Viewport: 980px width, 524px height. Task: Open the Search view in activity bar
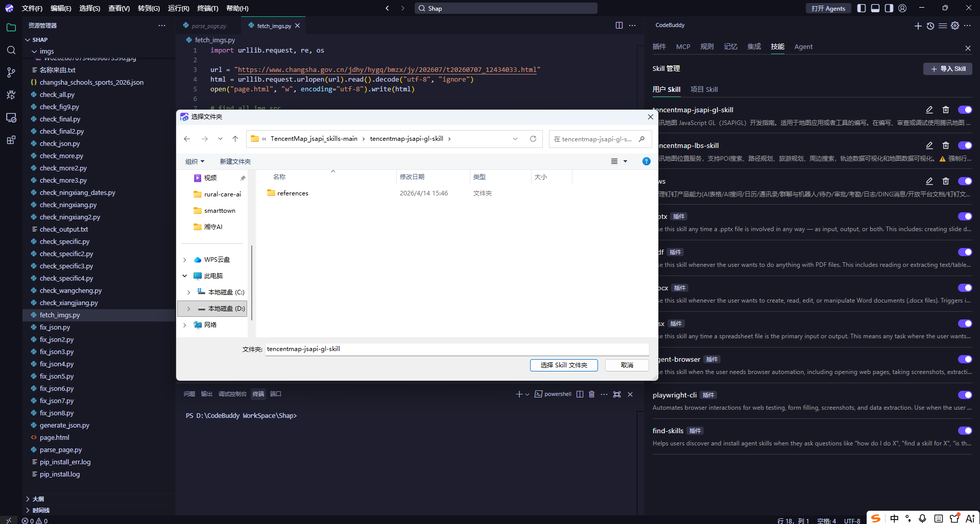[x=11, y=50]
